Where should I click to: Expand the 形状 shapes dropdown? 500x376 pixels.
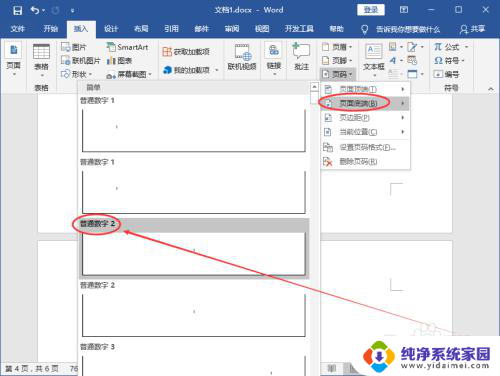(x=77, y=74)
